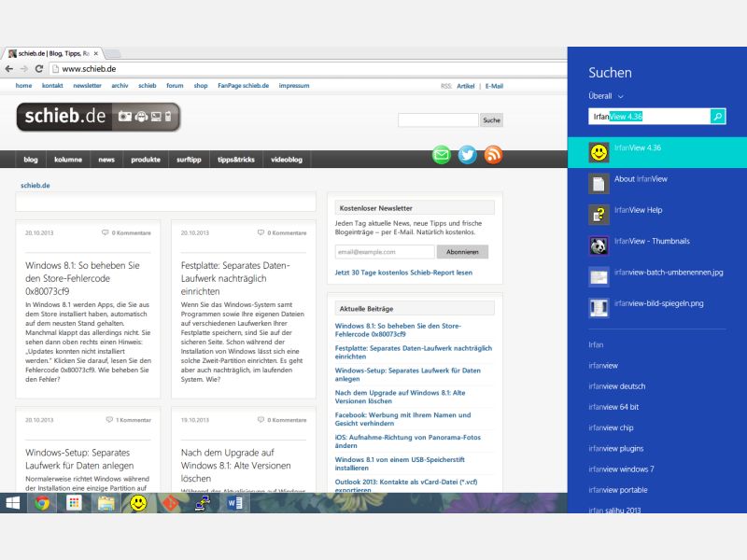Click the impressum link
This screenshot has width=747, height=560.
click(294, 86)
